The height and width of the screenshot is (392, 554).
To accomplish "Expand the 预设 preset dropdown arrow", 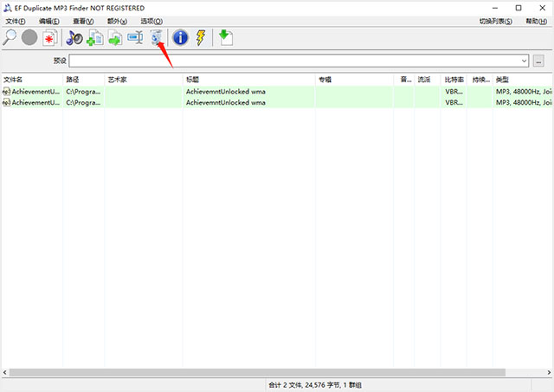I will tap(525, 61).
